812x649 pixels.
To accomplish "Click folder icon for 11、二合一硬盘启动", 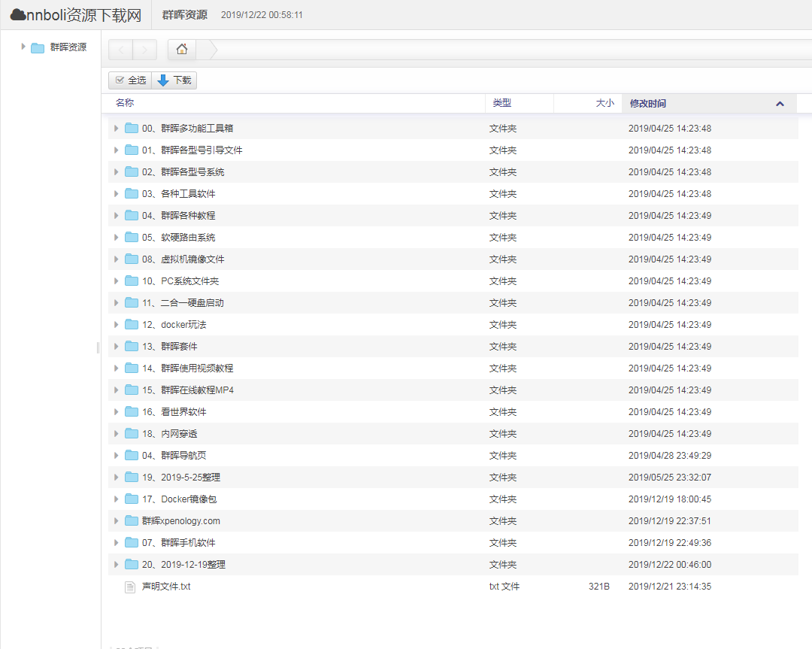I will pos(132,302).
